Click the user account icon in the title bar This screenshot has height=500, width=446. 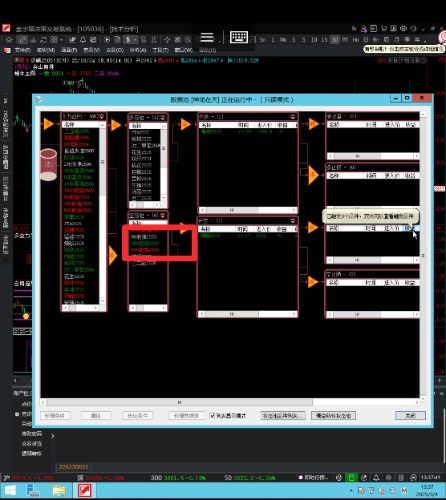click(364, 29)
